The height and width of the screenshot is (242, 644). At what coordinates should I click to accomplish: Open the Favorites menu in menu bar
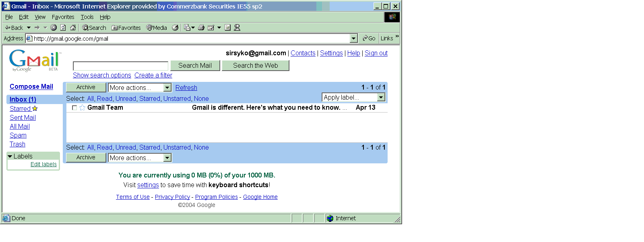coord(63,17)
